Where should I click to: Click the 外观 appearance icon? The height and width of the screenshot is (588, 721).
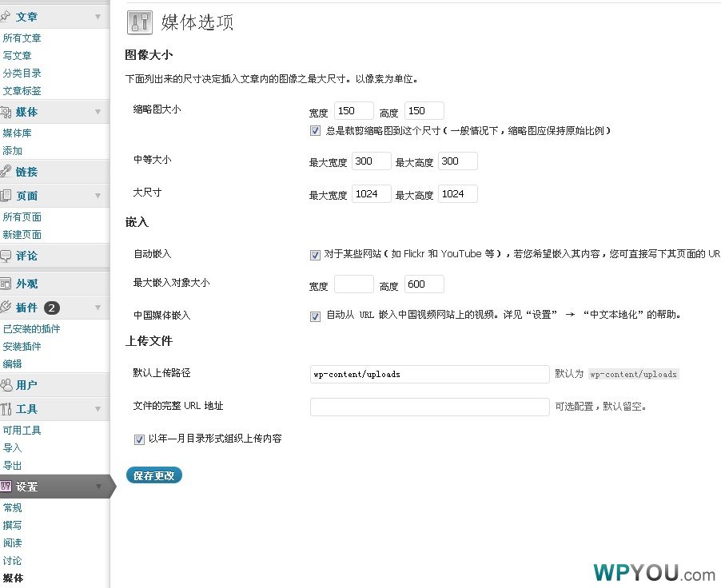6,284
